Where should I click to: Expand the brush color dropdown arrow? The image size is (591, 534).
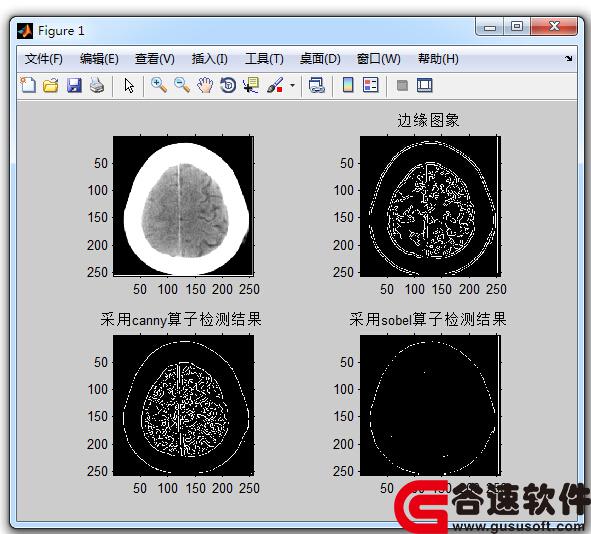(292, 86)
